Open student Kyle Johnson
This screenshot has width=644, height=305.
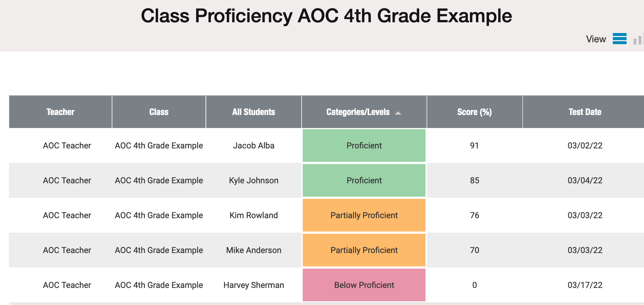[254, 180]
